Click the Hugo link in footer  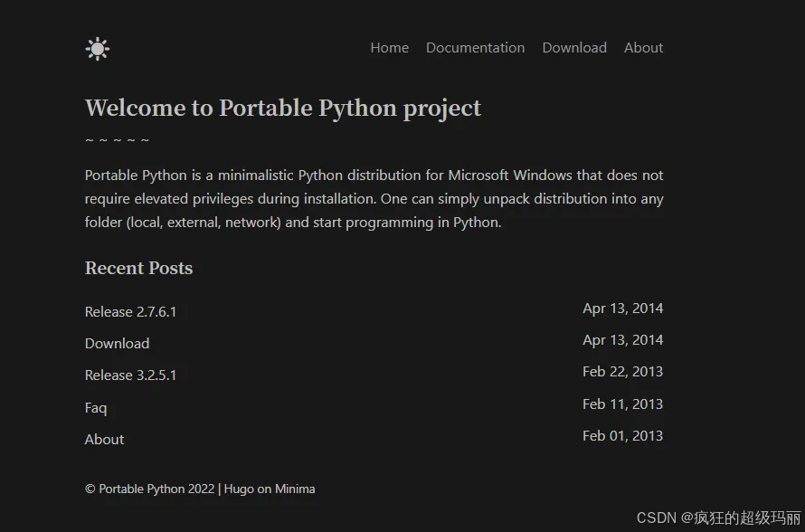coord(239,489)
